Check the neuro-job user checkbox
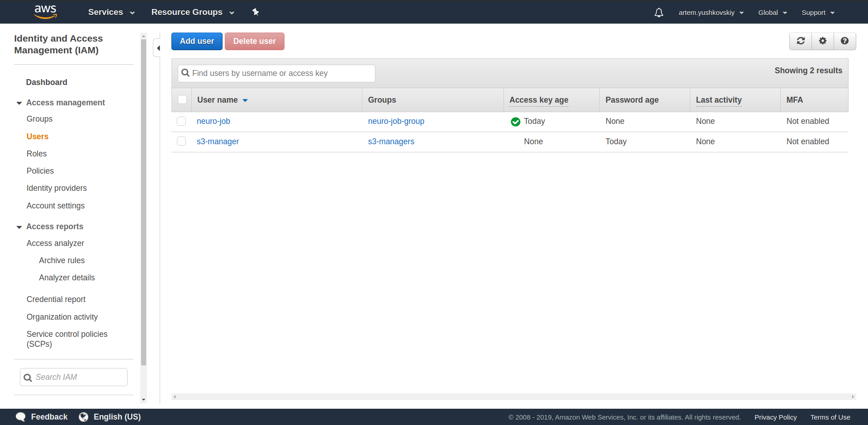This screenshot has width=868, height=425. (181, 121)
